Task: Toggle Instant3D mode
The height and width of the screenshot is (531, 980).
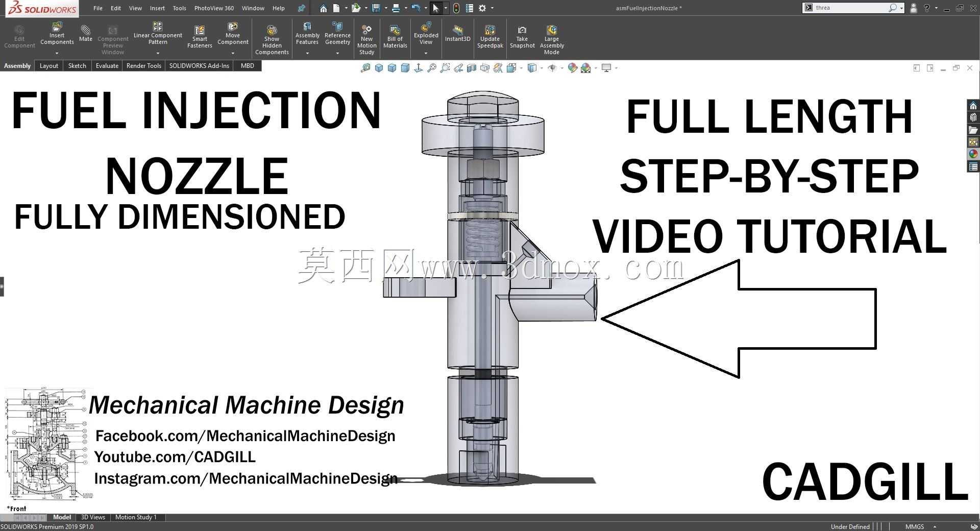Action: coord(457,34)
